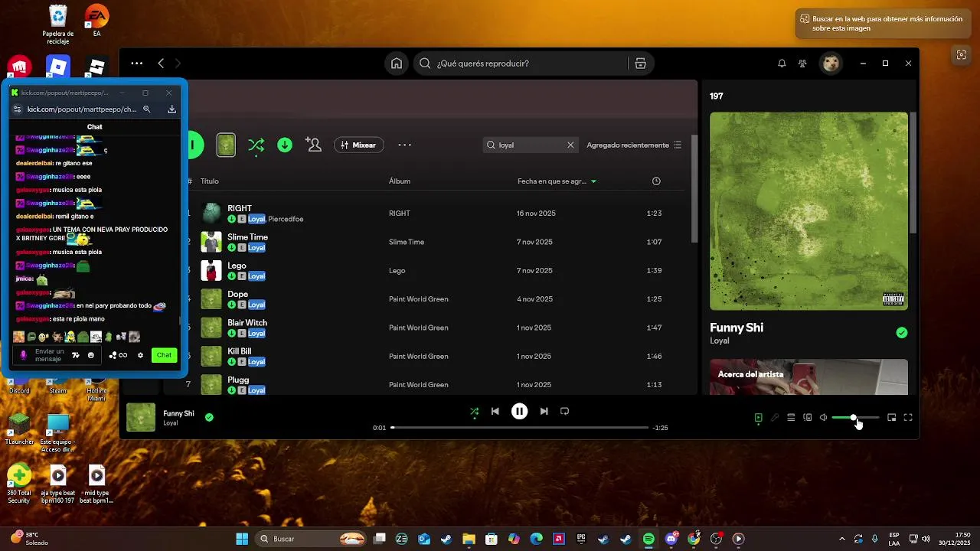Viewport: 980px width, 551px height.
Task: Toggle saved checkmark in Now Playing sidebar
Action: 902,332
